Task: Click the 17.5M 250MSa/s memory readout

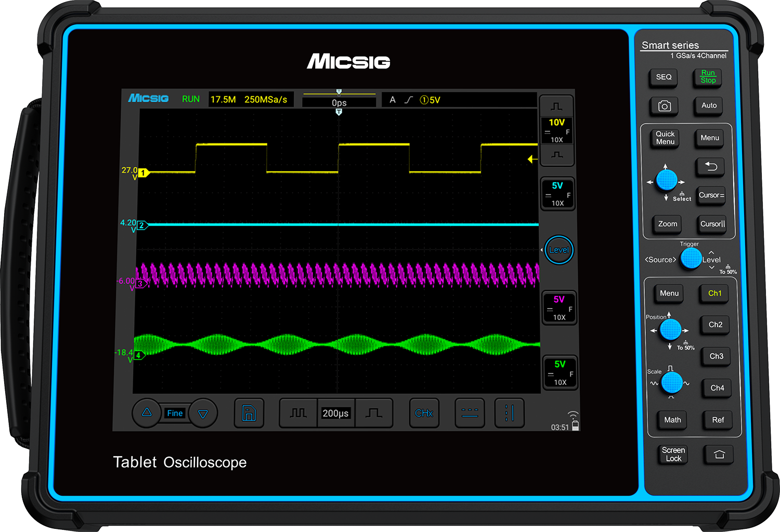Action: [251, 99]
